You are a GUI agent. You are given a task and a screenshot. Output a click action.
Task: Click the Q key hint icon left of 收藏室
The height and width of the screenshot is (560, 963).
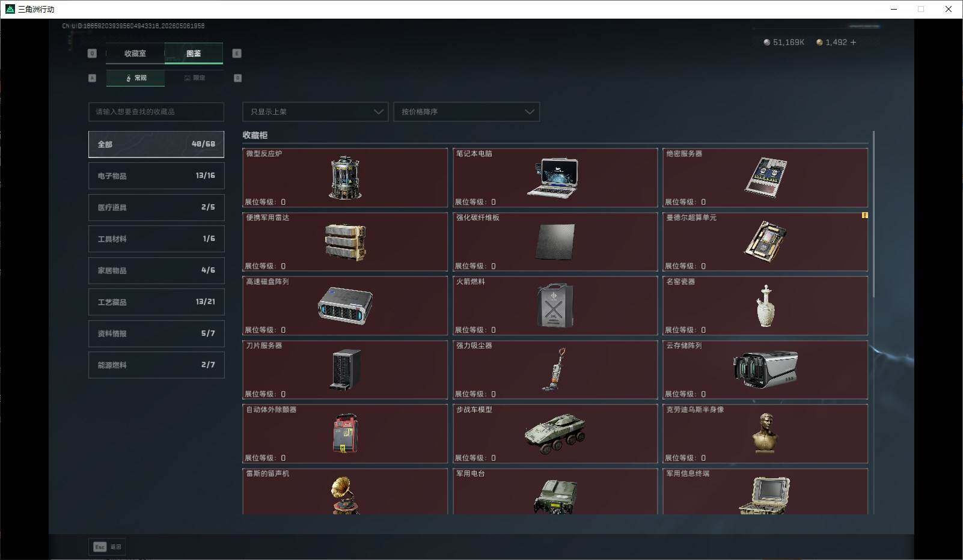coord(92,53)
